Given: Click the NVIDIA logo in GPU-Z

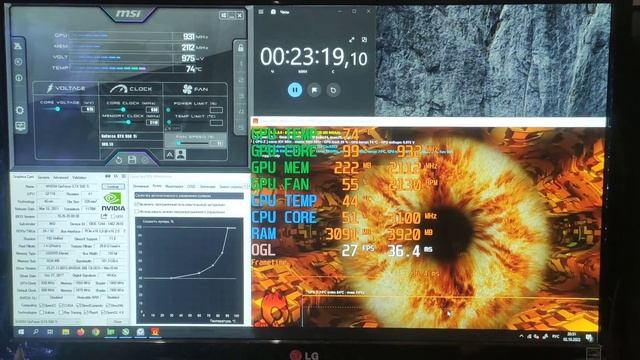Looking at the screenshot, I should (113, 202).
